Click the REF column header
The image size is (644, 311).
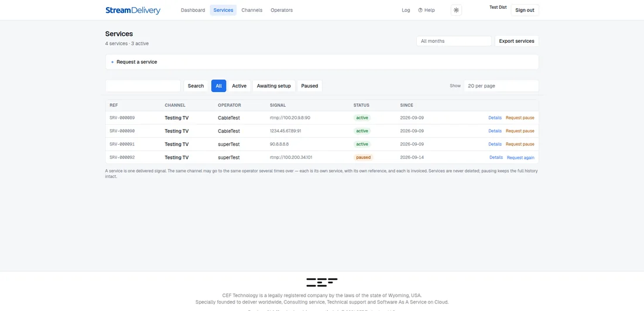coord(114,105)
